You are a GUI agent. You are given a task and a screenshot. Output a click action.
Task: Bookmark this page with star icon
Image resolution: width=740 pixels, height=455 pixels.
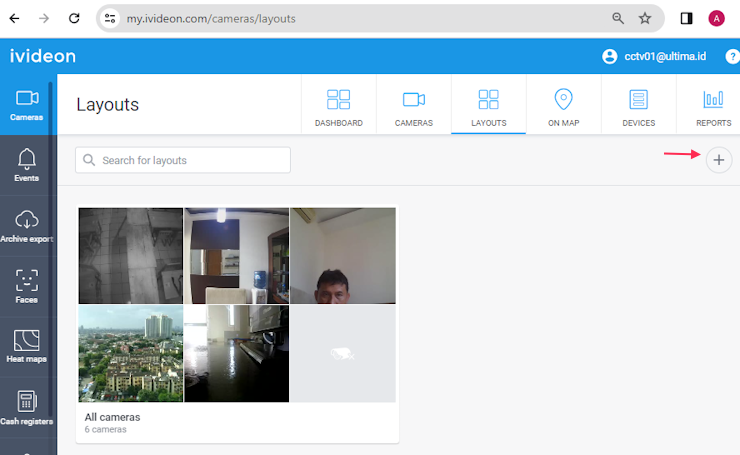click(645, 18)
